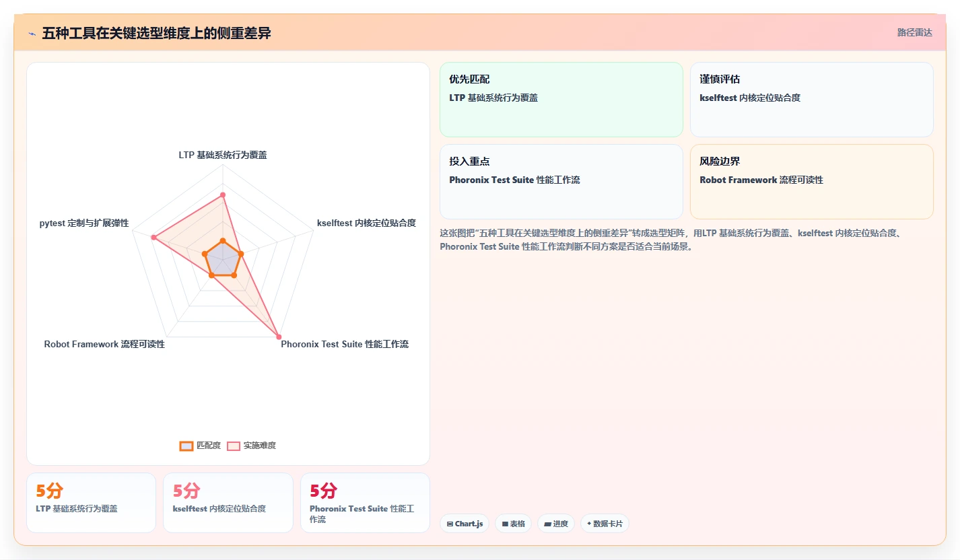Click the stat card caption LTP 基础系统行为覆盖

pyautogui.click(x=77, y=509)
